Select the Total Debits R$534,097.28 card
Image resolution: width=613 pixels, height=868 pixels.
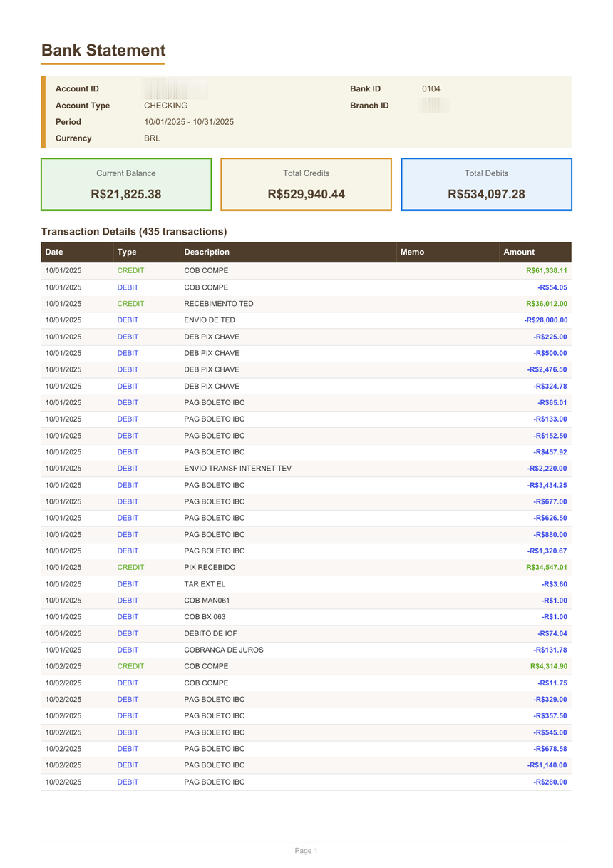click(486, 184)
